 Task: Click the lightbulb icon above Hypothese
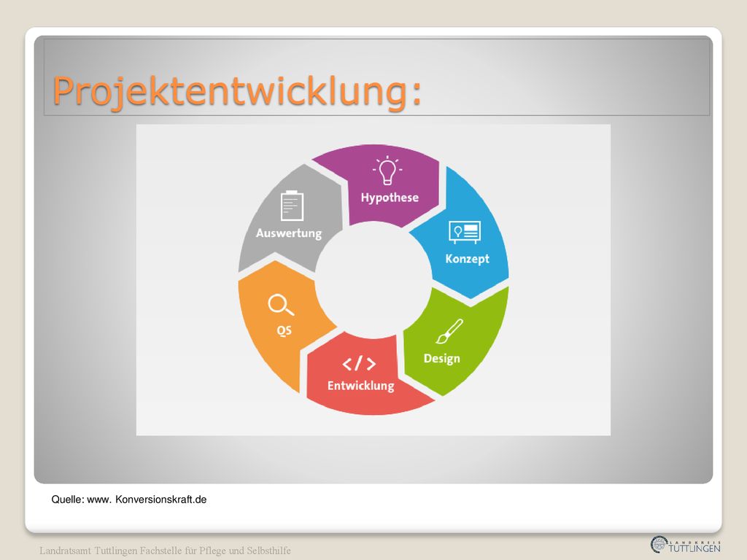[387, 171]
